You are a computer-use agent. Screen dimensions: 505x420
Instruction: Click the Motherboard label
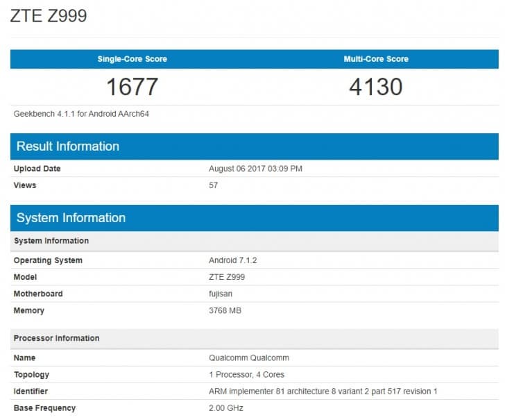(38, 294)
